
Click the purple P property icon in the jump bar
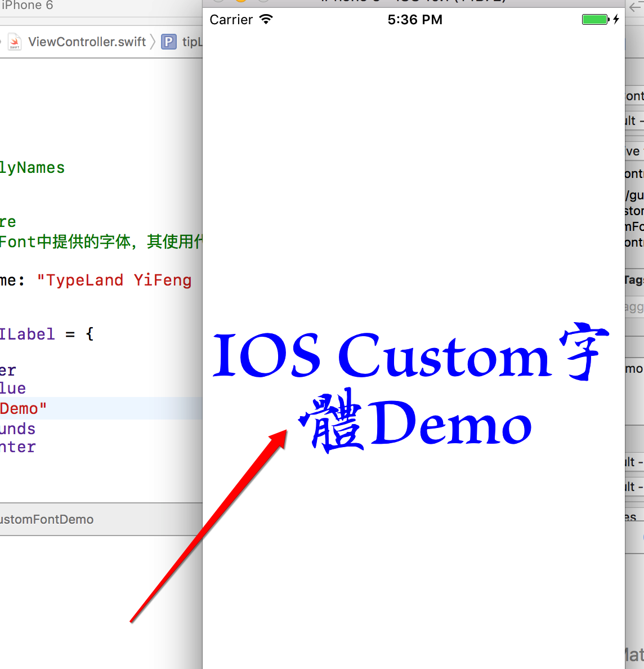(168, 42)
